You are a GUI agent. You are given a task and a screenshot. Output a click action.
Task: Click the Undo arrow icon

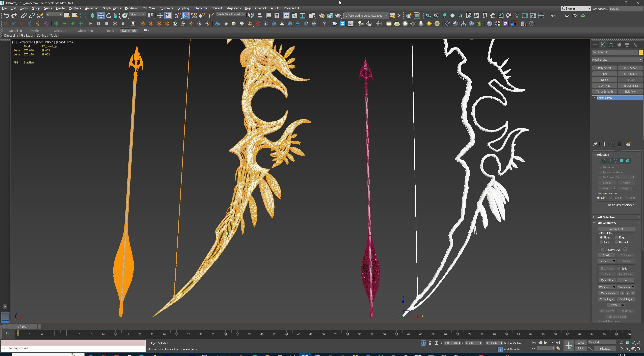click(6, 15)
